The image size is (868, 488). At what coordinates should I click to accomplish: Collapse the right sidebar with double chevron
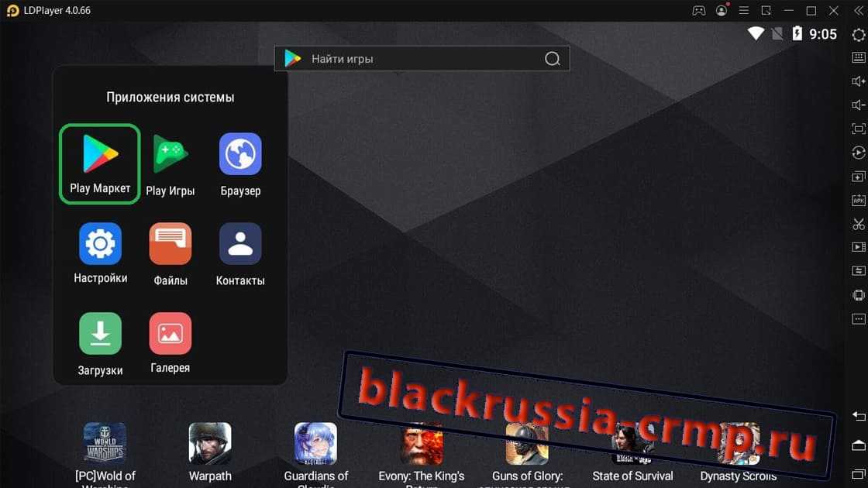coord(859,11)
